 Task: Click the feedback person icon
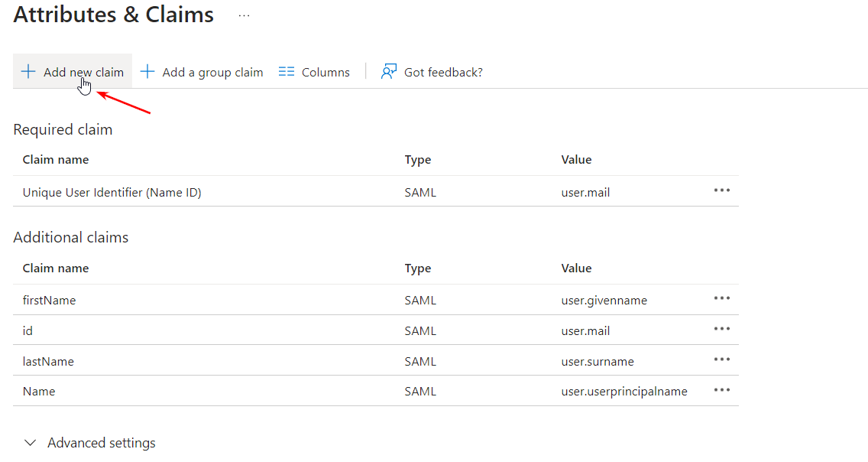click(389, 71)
